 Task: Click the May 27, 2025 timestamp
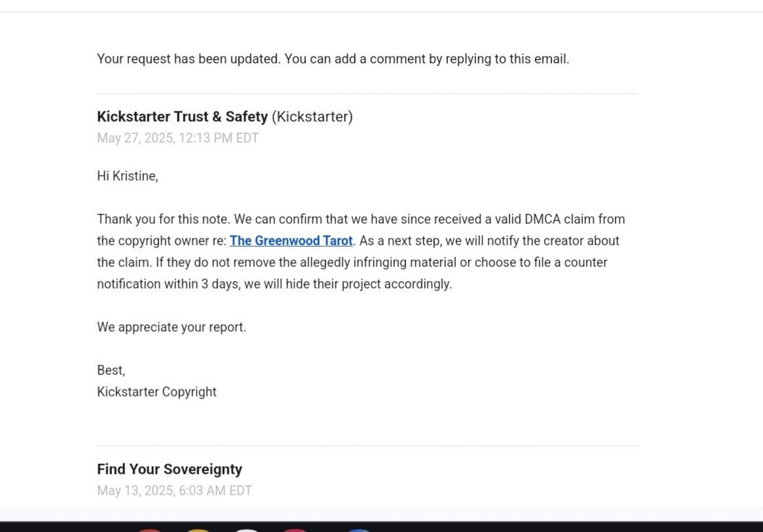pos(177,138)
